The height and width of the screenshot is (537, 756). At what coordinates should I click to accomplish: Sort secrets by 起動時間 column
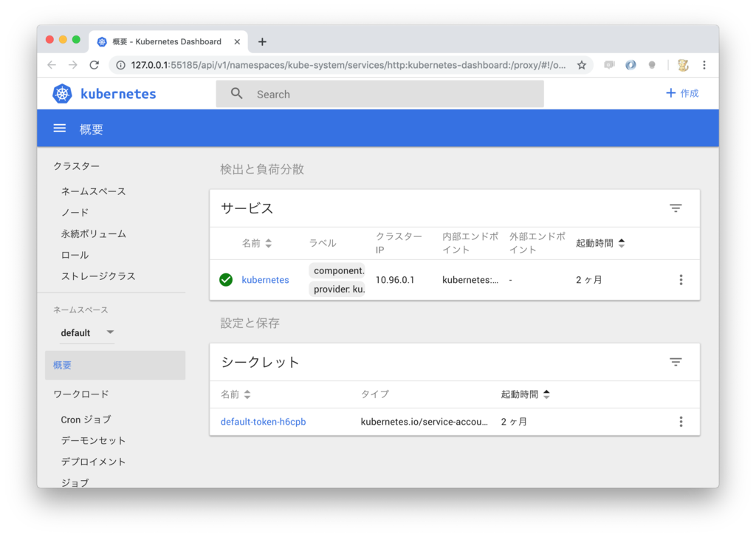coord(525,394)
